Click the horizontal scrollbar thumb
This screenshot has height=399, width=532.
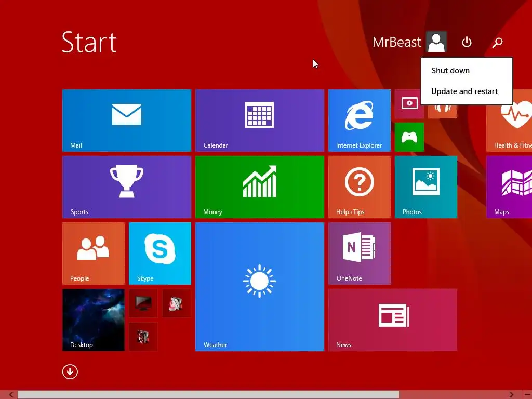[208, 395]
